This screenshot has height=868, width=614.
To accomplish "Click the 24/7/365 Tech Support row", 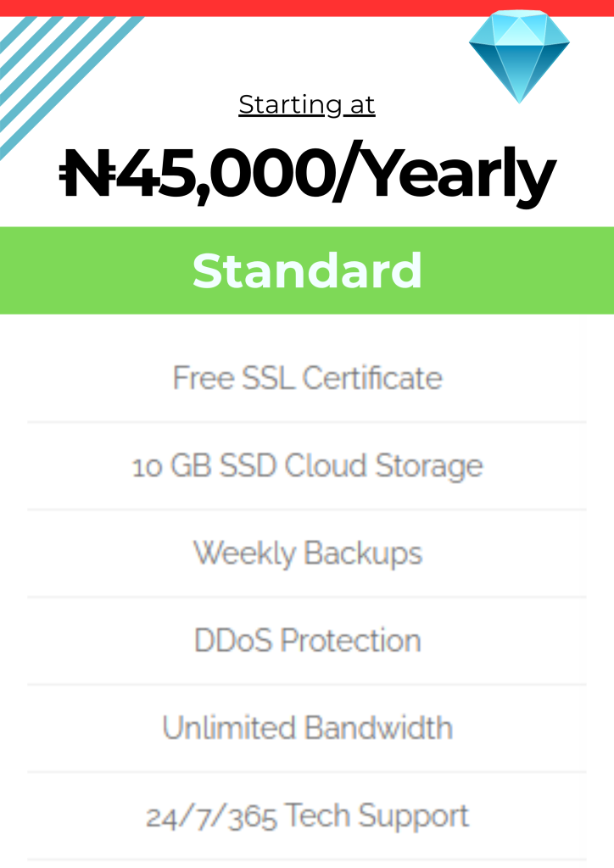I will coord(307,816).
